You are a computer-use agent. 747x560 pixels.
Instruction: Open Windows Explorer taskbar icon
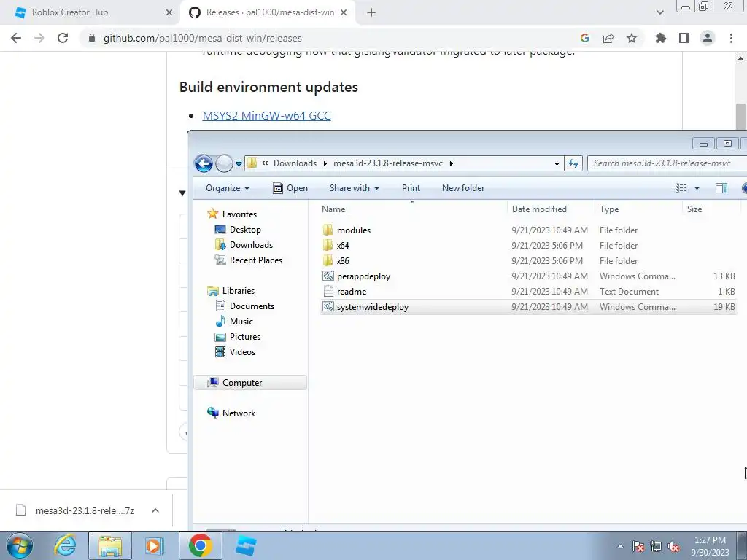click(110, 545)
